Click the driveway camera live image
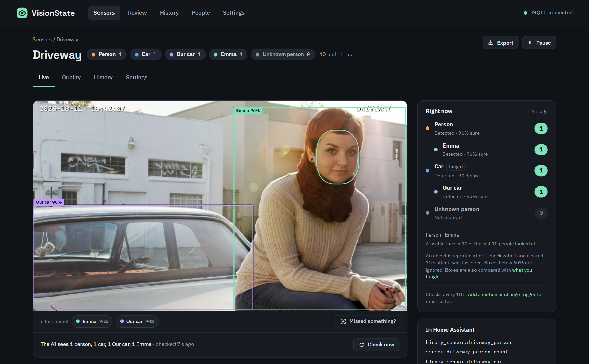 (x=220, y=206)
